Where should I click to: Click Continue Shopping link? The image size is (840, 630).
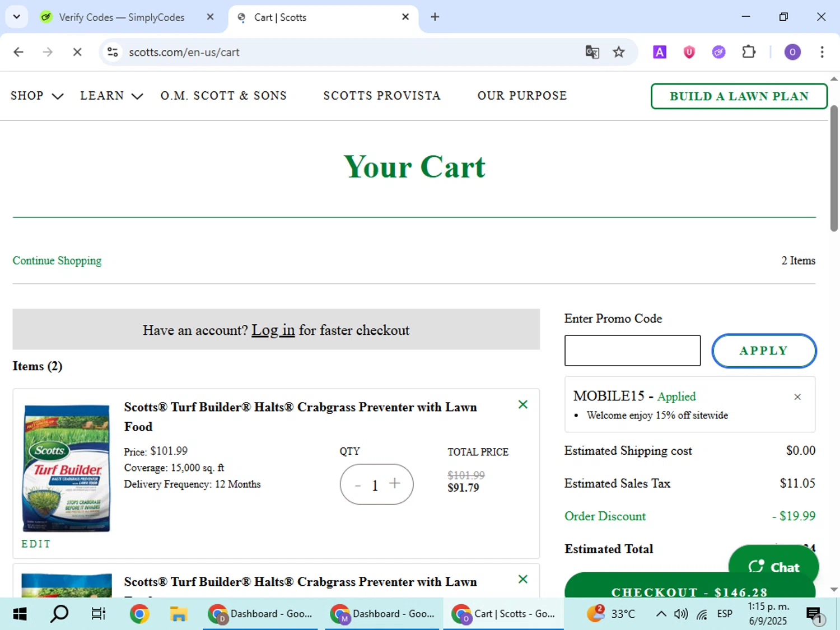pos(57,260)
